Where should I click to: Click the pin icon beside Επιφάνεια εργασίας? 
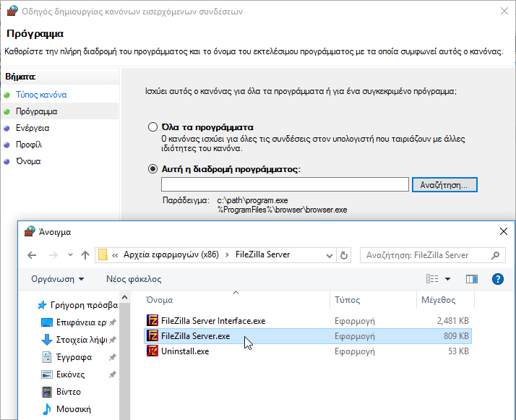[x=113, y=322]
